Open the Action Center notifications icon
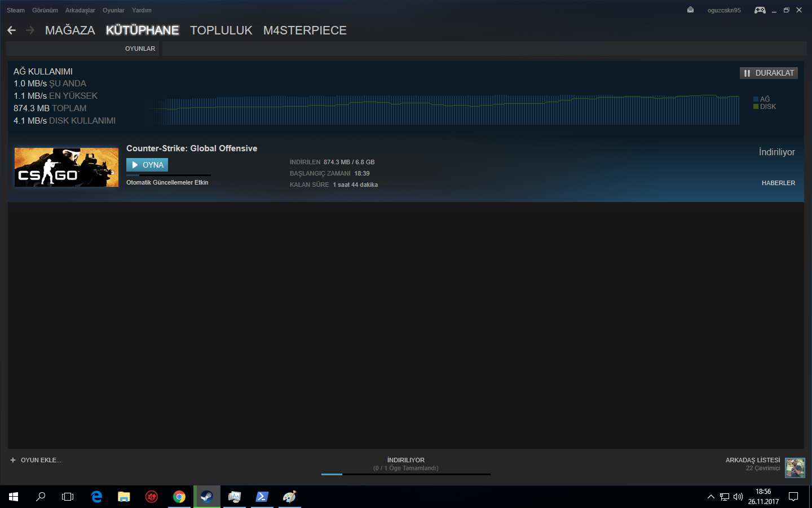The width and height of the screenshot is (812, 508). pyautogui.click(x=793, y=497)
